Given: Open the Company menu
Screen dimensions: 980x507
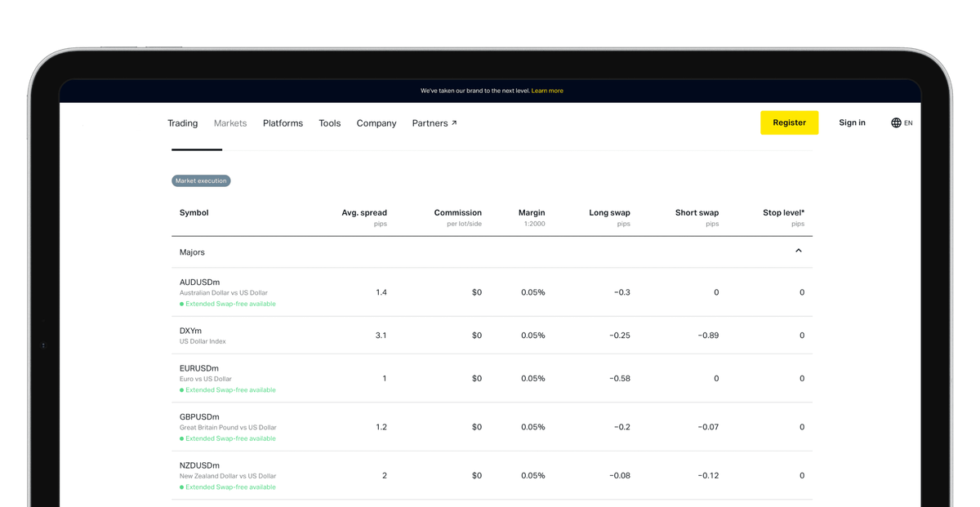Looking at the screenshot, I should click(376, 123).
